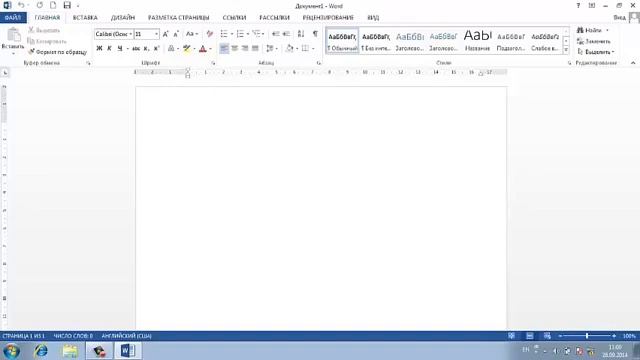Open the РАССЫЛКИ tab

click(274, 18)
